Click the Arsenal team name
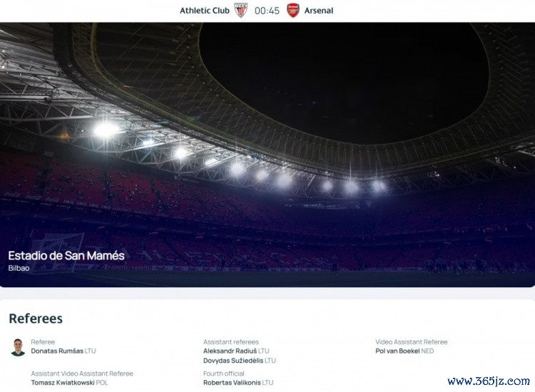This screenshot has width=535, height=392. (x=319, y=11)
